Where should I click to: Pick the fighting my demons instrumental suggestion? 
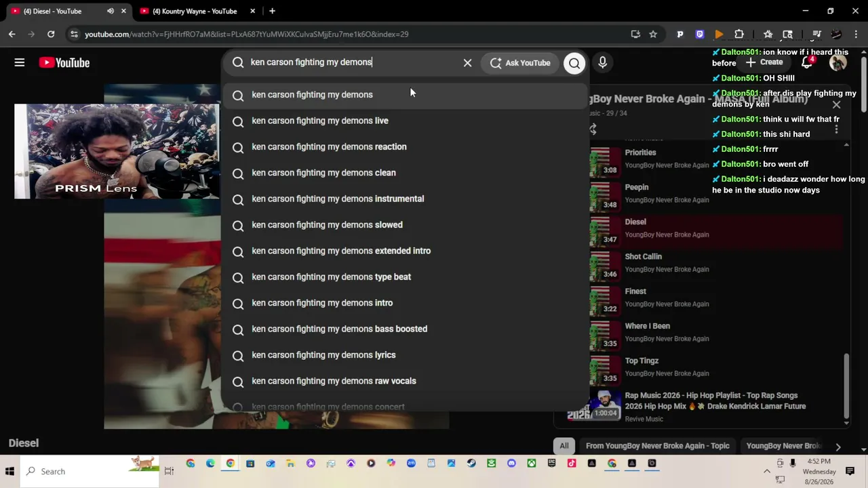[x=405, y=199]
